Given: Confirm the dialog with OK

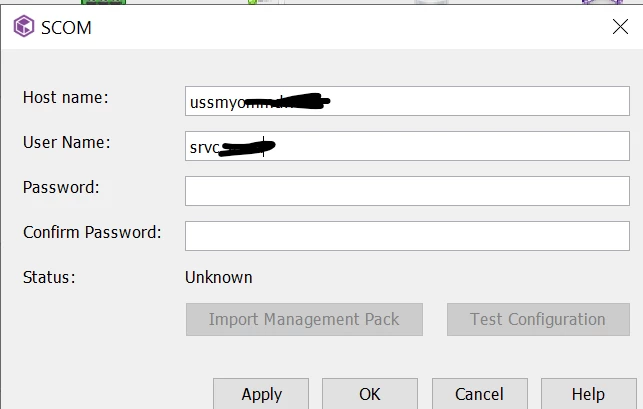Looking at the screenshot, I should (370, 394).
